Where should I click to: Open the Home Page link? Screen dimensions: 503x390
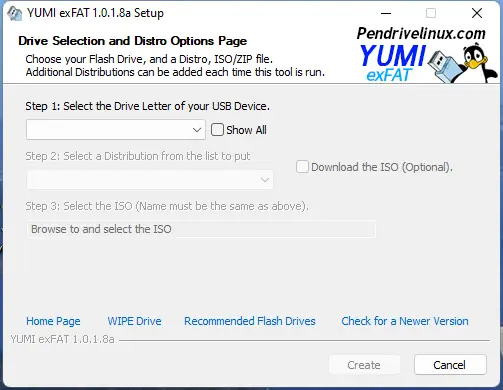53,321
